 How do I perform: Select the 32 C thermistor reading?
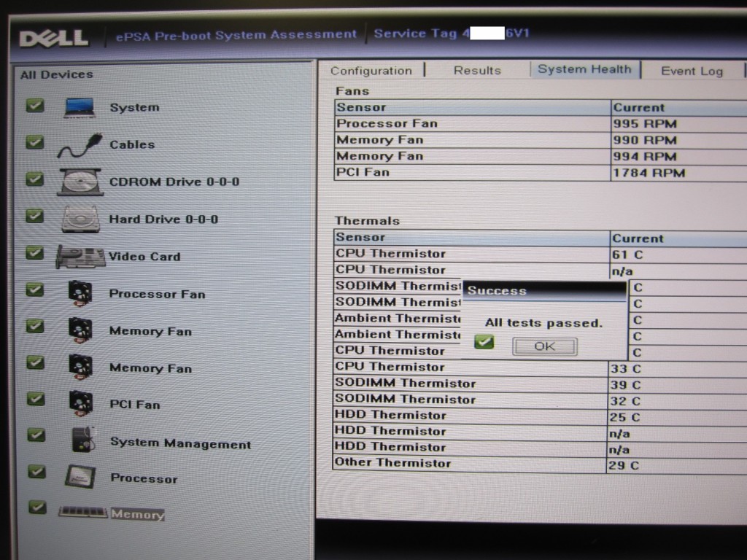click(625, 401)
